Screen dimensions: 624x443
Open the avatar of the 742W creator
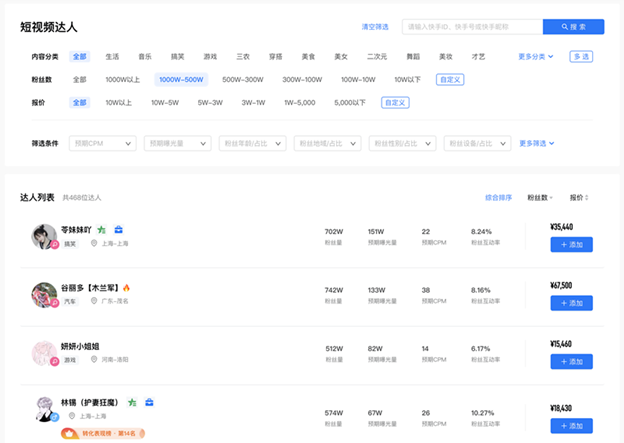44,295
